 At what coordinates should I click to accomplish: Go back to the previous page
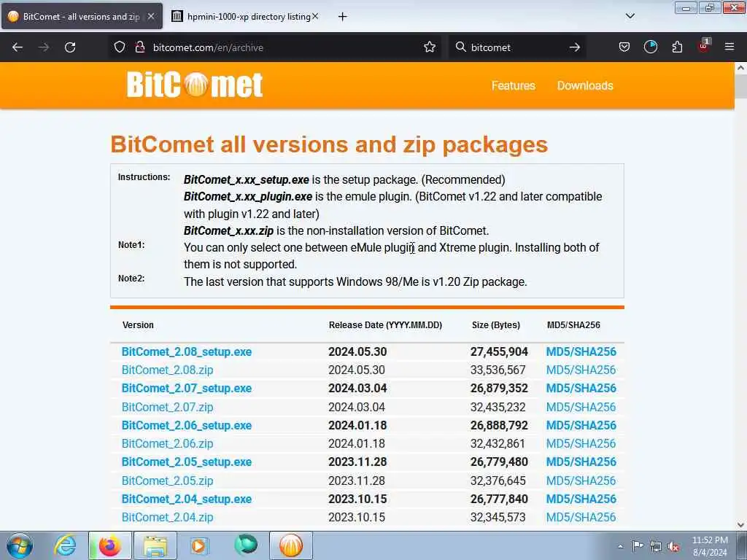click(18, 47)
